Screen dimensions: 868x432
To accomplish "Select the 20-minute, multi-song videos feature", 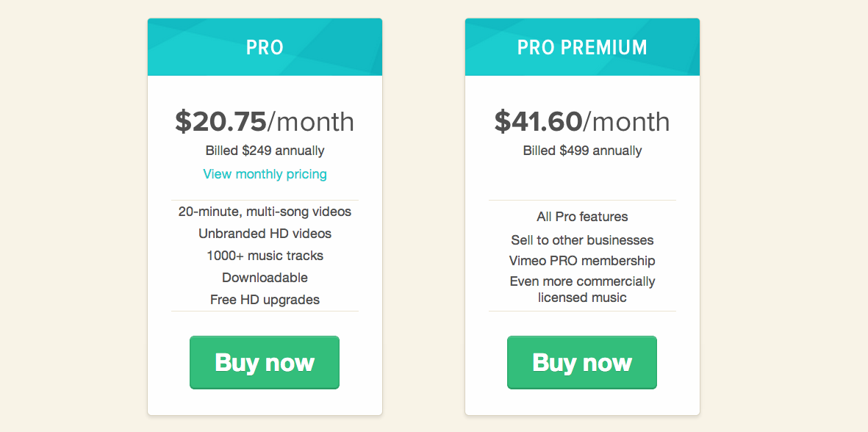I will pyautogui.click(x=265, y=212).
